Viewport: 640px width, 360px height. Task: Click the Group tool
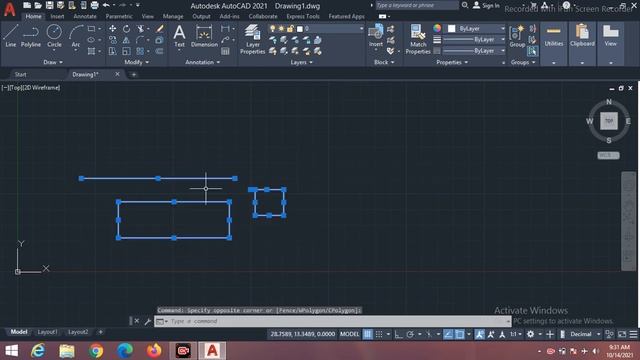click(517, 36)
